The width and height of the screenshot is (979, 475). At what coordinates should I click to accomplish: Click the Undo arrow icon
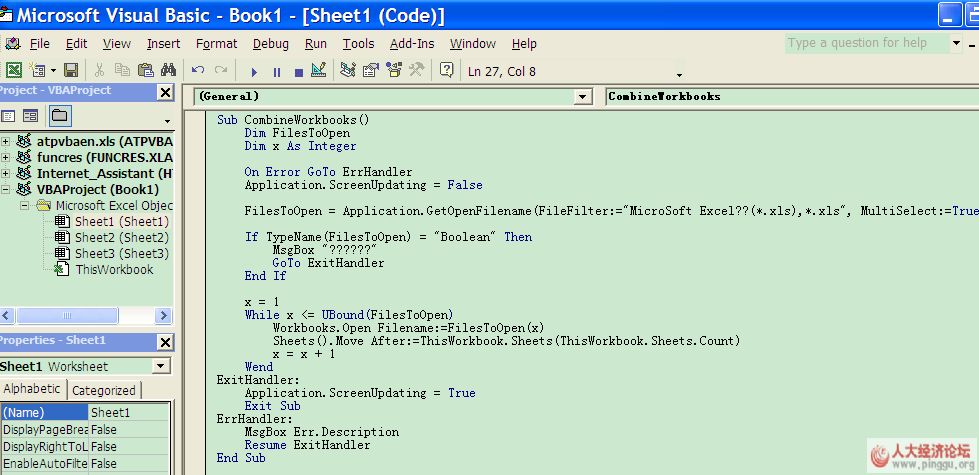[x=198, y=70]
